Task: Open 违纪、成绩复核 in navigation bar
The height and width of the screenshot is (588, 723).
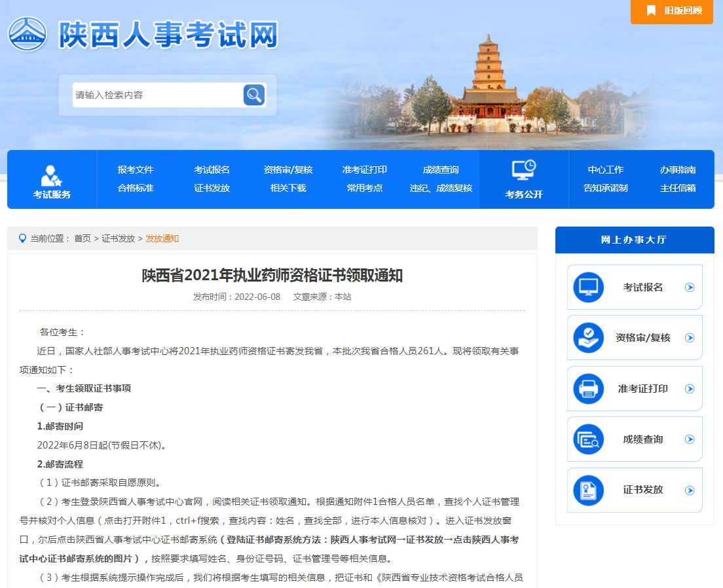Action: [x=441, y=188]
